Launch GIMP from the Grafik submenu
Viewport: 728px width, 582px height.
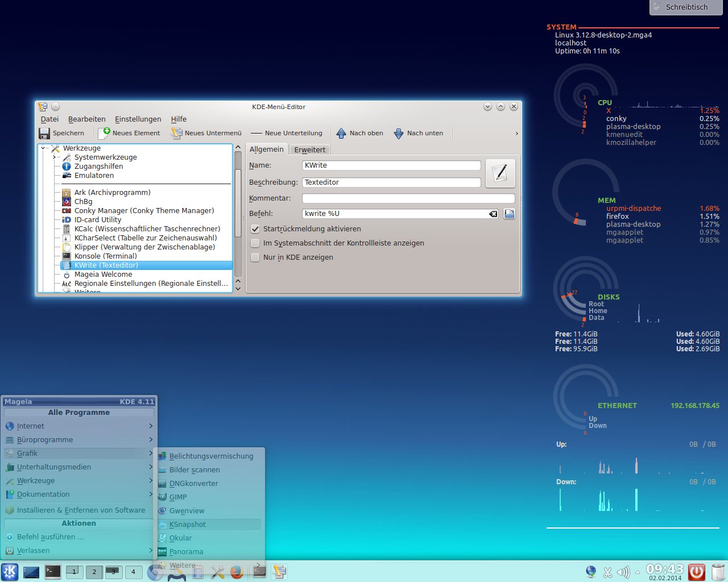click(x=210, y=497)
